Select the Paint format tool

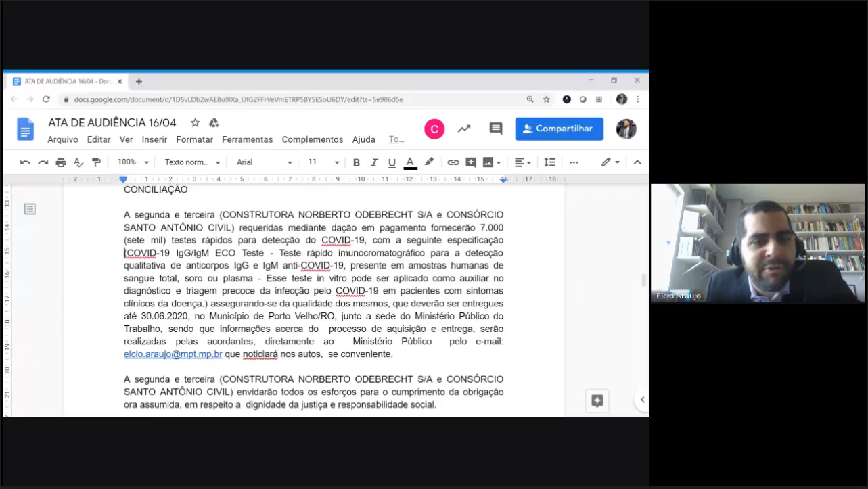96,162
